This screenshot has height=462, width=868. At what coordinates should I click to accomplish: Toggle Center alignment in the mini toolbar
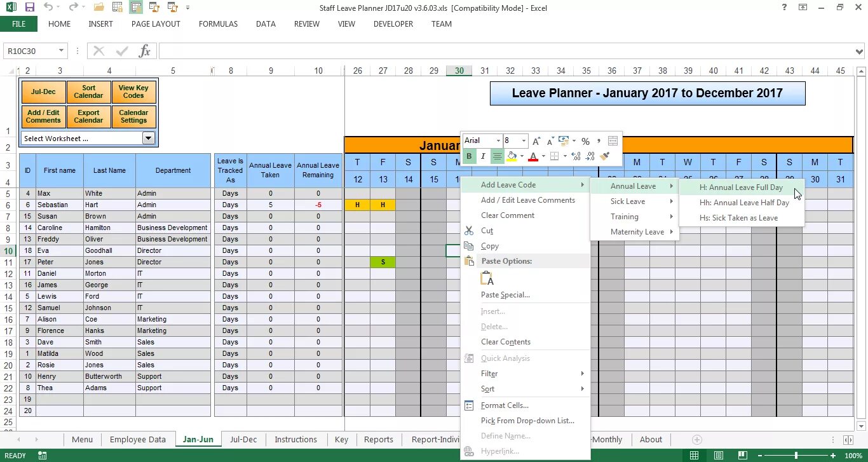(x=498, y=156)
